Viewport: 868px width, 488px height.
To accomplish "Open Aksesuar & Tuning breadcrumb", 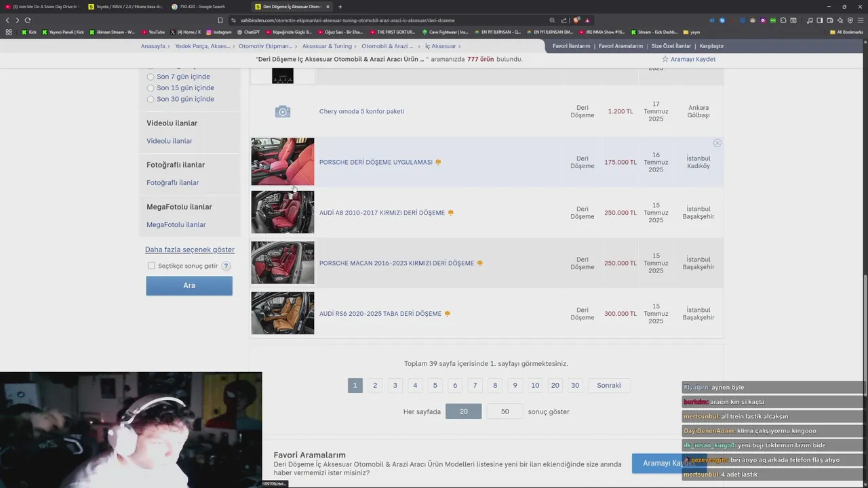I will (x=327, y=46).
